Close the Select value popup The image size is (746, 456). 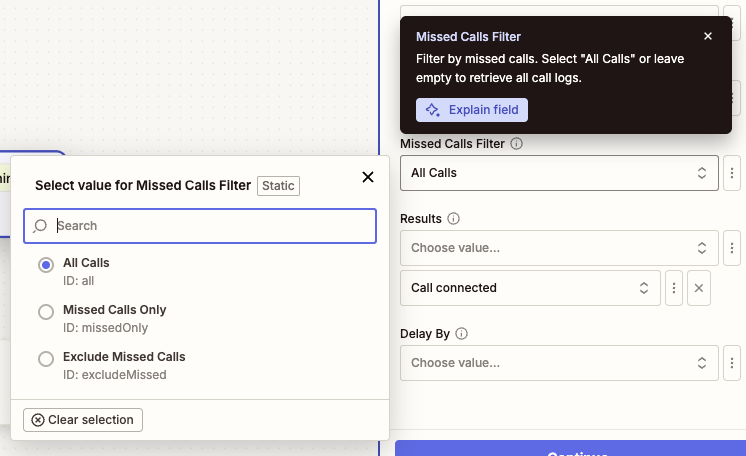pyautogui.click(x=367, y=177)
